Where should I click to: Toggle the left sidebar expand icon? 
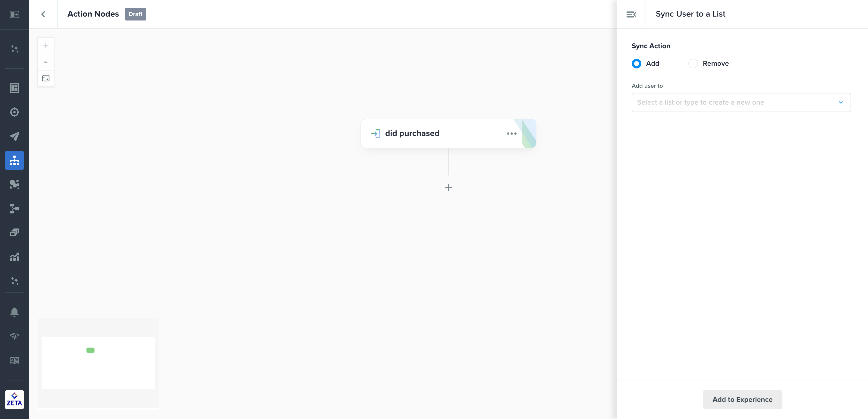14,14
